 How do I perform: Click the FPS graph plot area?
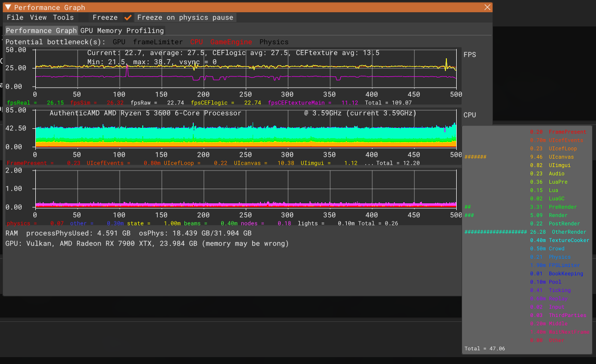[x=246, y=68]
